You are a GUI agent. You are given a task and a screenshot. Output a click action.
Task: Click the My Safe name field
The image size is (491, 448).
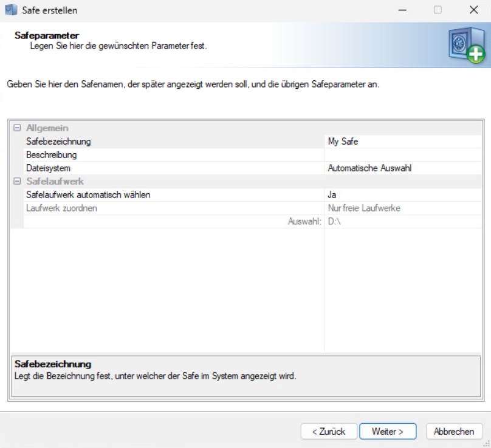[401, 142]
